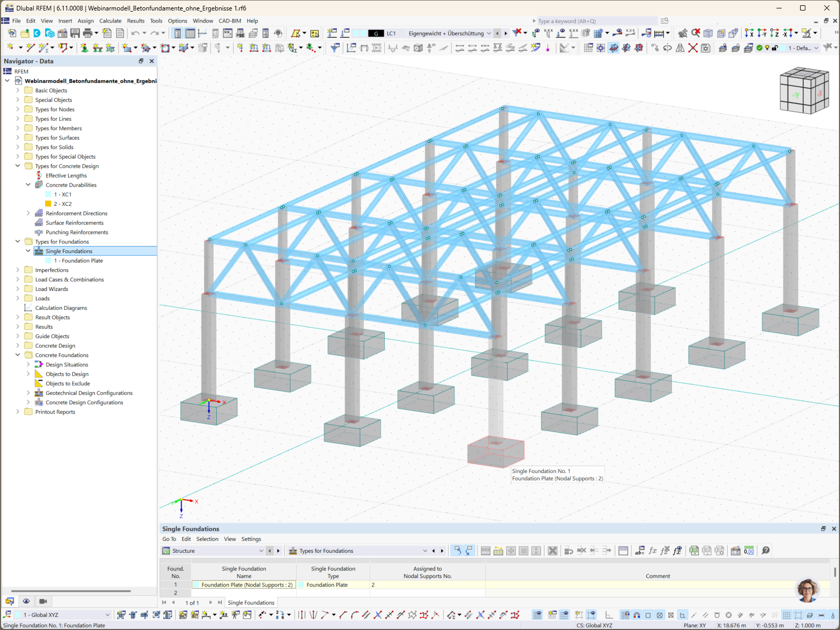Toggle the eye Display tab in Navigator
This screenshot has height=630, width=840.
pos(26,601)
